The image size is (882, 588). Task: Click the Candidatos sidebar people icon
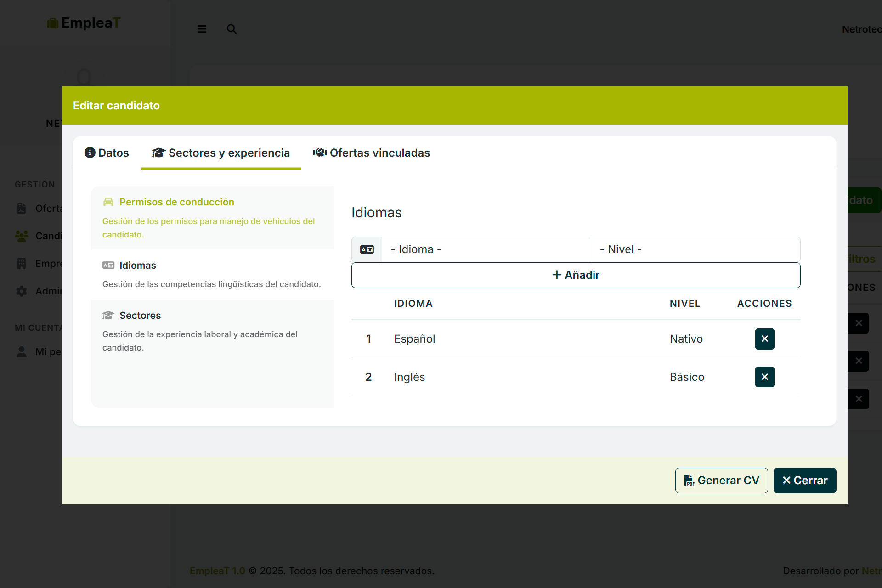tap(22, 236)
